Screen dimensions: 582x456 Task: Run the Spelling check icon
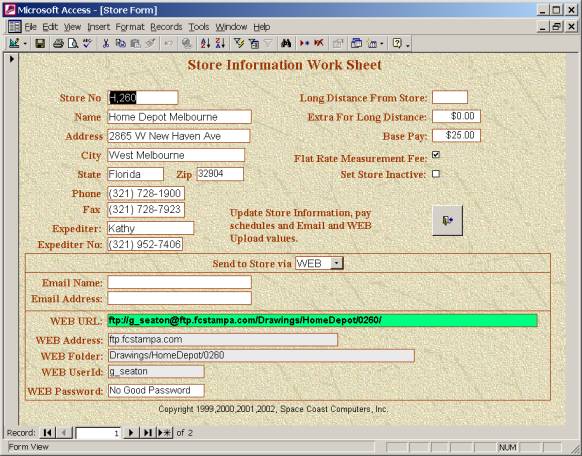coord(88,43)
